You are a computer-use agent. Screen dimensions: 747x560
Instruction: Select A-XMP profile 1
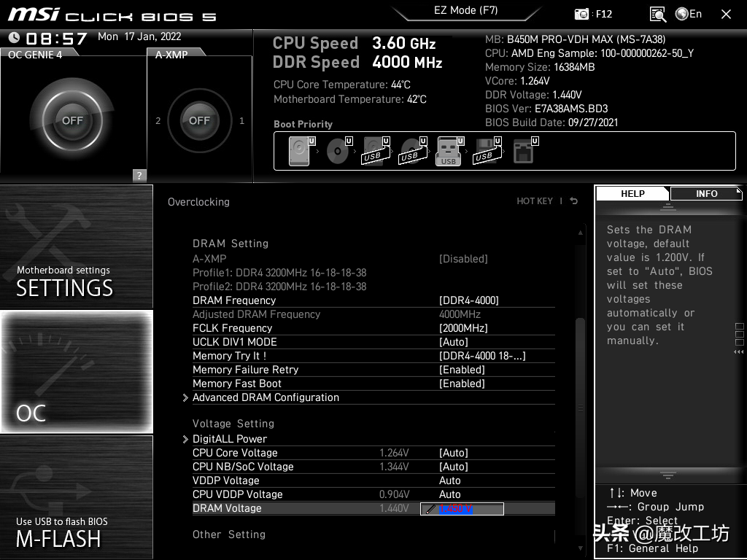(241, 121)
